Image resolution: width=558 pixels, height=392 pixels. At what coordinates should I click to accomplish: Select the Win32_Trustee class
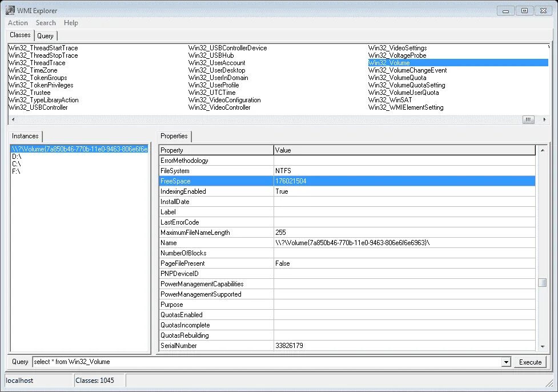pyautogui.click(x=30, y=93)
